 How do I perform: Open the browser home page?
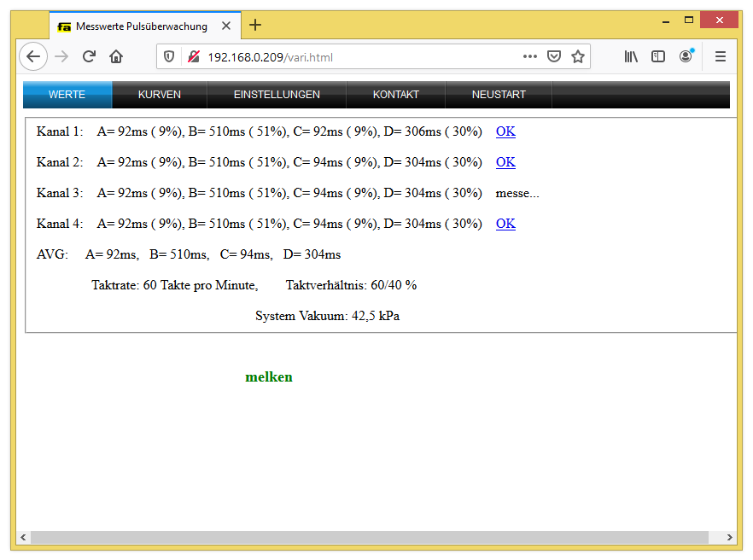pos(116,56)
